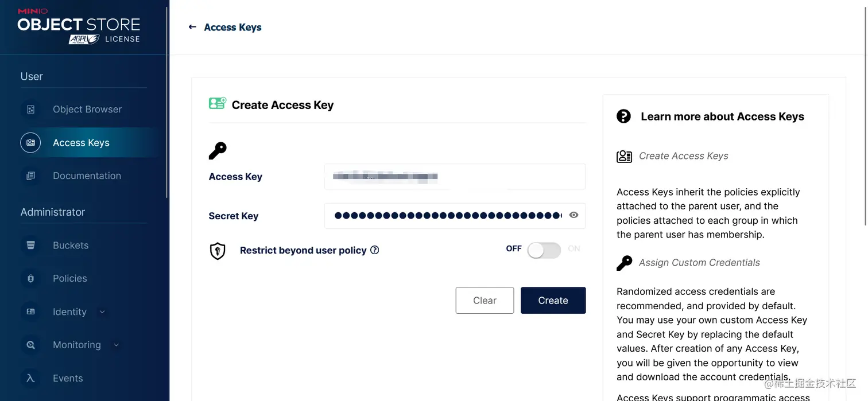Click the help icon next to Restrict beyond user policy
868x401 pixels.
point(375,250)
